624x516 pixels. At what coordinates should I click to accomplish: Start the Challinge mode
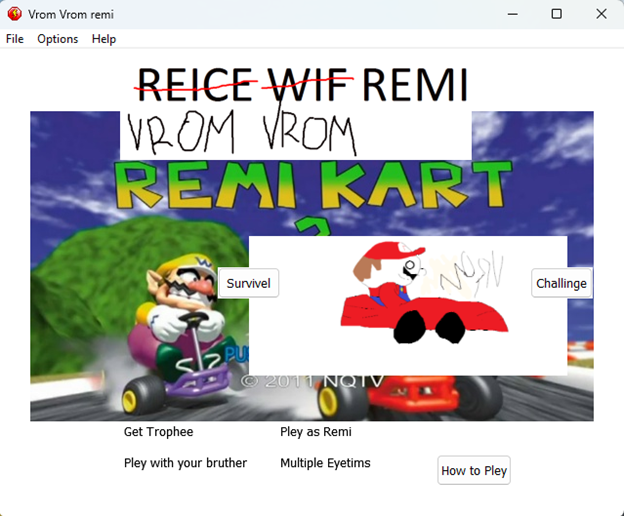pyautogui.click(x=561, y=283)
